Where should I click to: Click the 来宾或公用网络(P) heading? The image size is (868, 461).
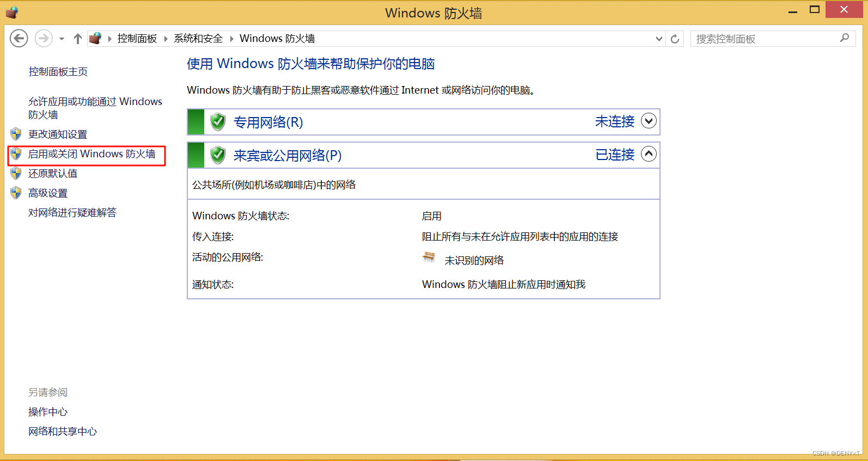[288, 156]
